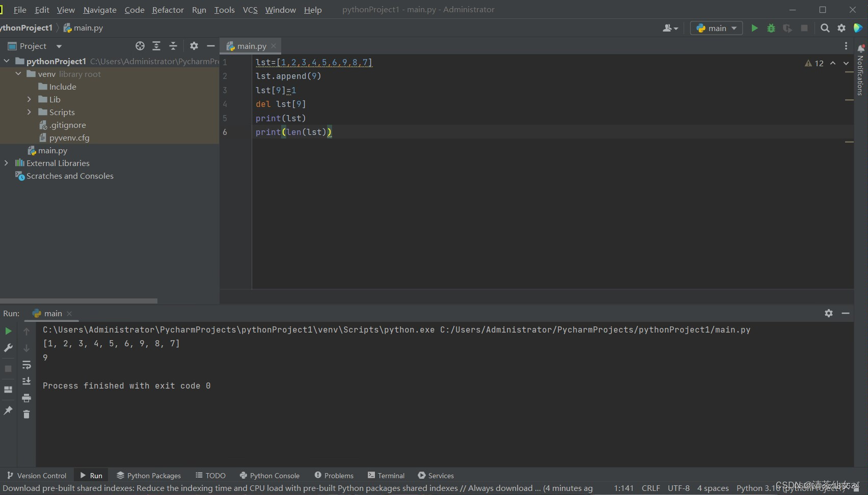Hide the Project tool window

[211, 46]
